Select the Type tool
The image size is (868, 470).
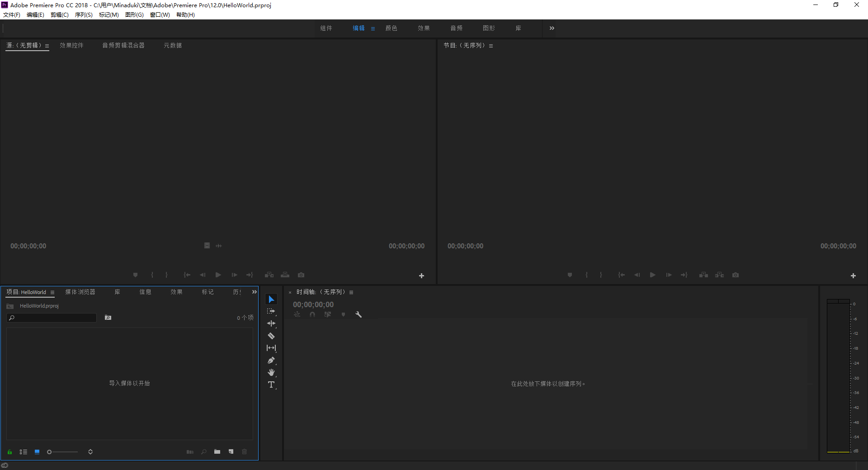point(271,385)
